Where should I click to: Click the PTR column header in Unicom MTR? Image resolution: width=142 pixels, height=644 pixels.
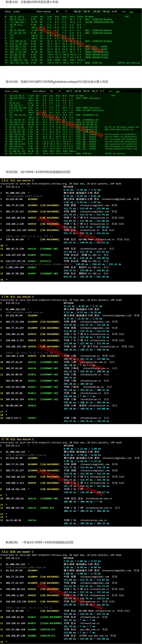pos(127,17)
